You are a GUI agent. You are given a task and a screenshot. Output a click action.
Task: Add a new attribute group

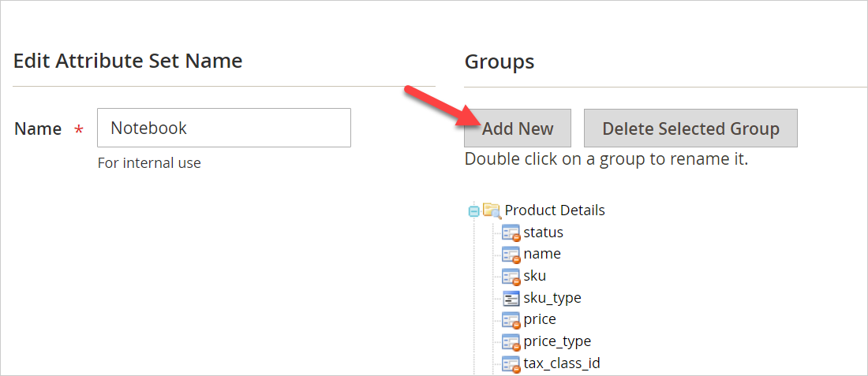(x=518, y=128)
